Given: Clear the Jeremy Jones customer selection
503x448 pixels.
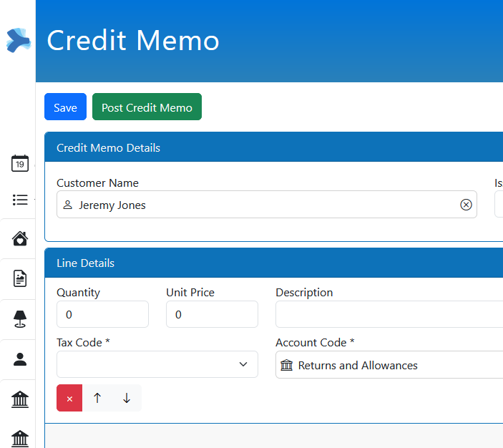Looking at the screenshot, I should [466, 205].
